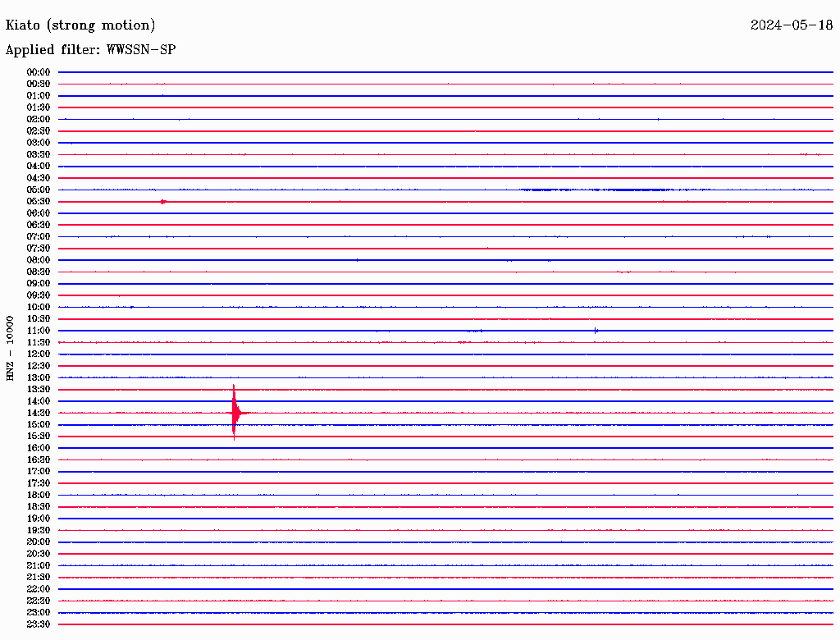
Task: Select the 22:30 time label
Action: [x=39, y=601]
